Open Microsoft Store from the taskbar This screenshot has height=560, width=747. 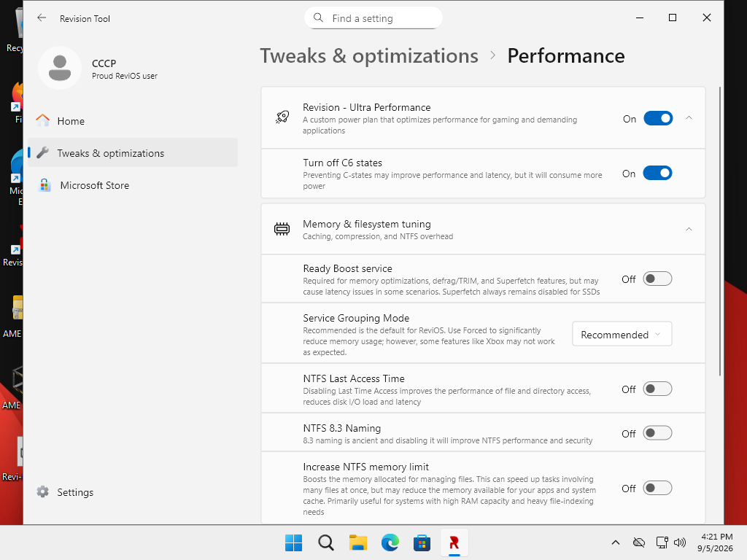pos(422,542)
